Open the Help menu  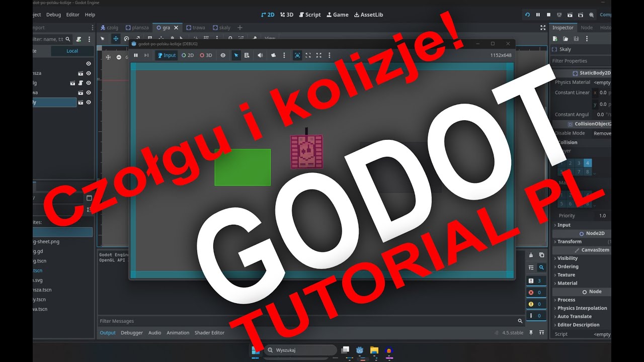tap(90, 15)
